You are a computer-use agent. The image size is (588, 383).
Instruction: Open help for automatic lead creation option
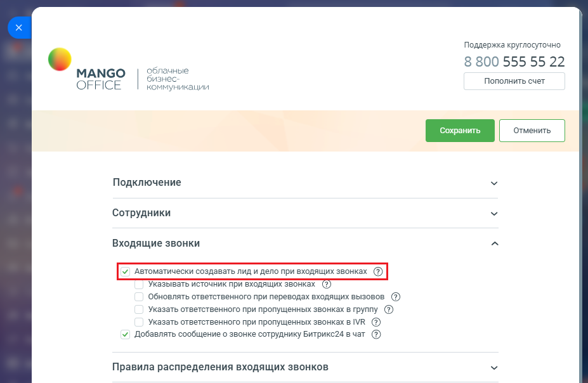378,271
